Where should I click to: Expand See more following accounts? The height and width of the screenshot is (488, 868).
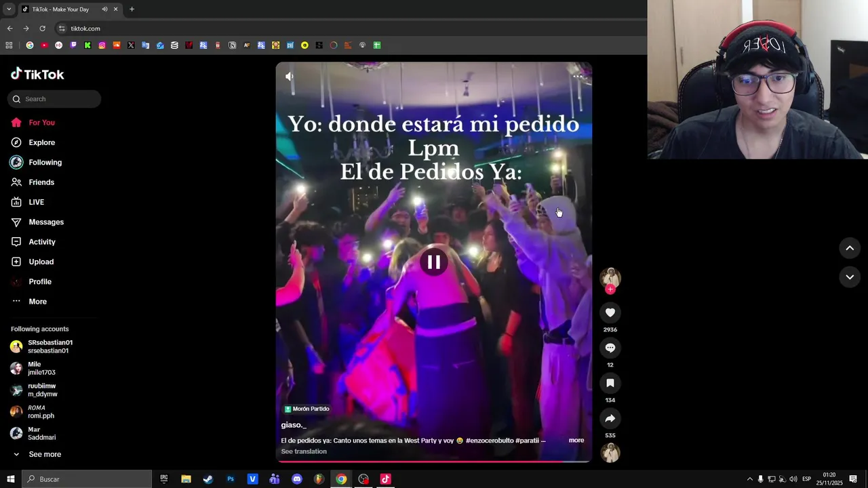click(45, 454)
